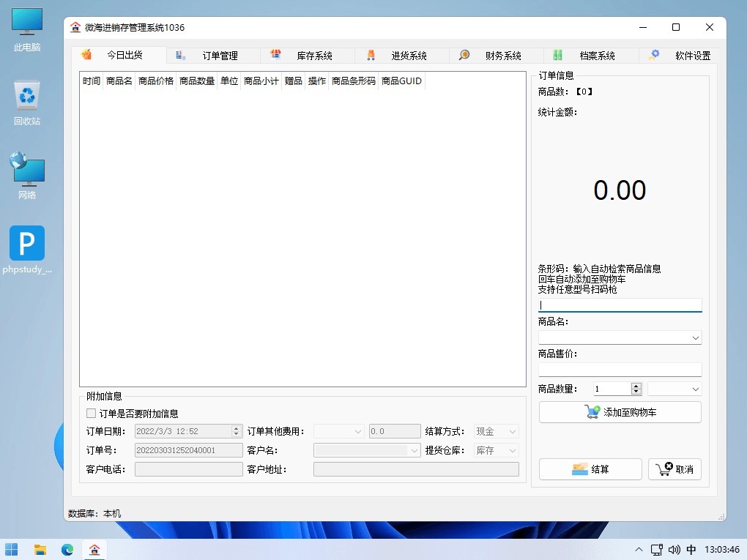This screenshot has height=560, width=747.
Task: Open 软件设置 via its gear icon
Action: click(x=654, y=54)
